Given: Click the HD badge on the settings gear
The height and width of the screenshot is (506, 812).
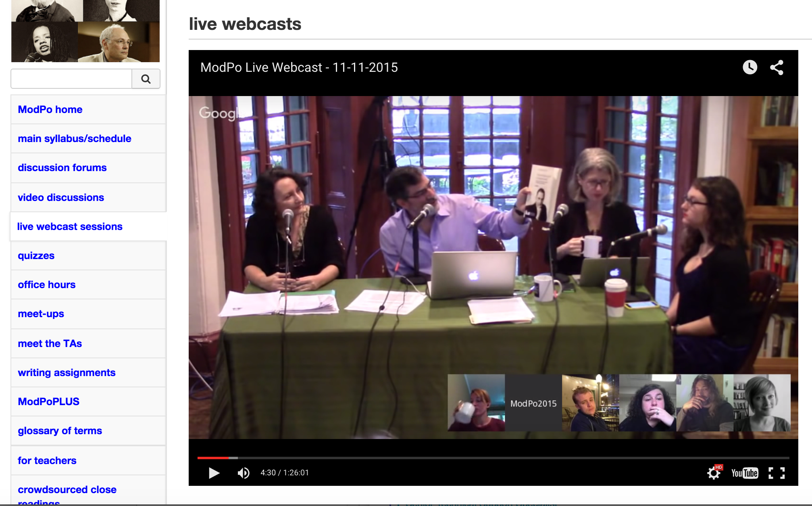Looking at the screenshot, I should pos(719,466).
